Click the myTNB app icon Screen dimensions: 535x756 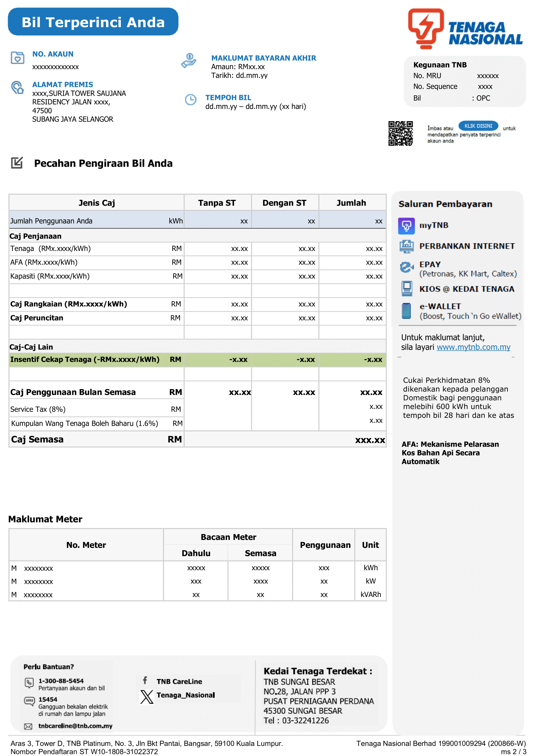406,226
